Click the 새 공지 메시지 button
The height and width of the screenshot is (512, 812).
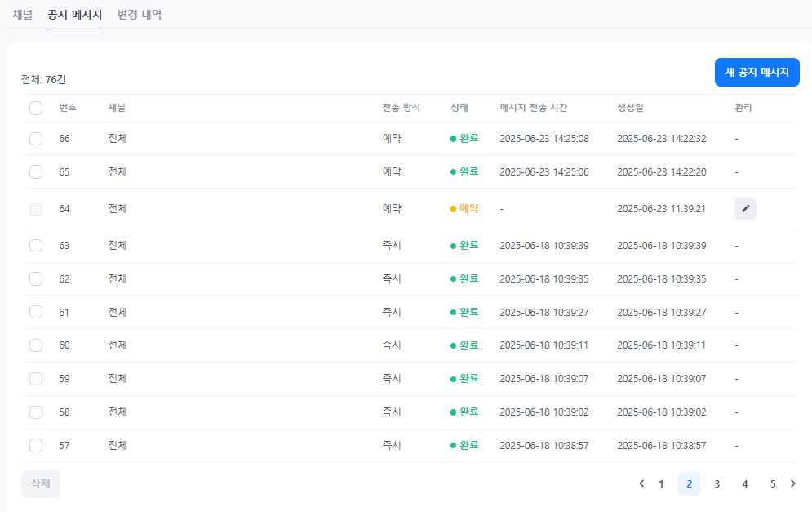pyautogui.click(x=757, y=72)
